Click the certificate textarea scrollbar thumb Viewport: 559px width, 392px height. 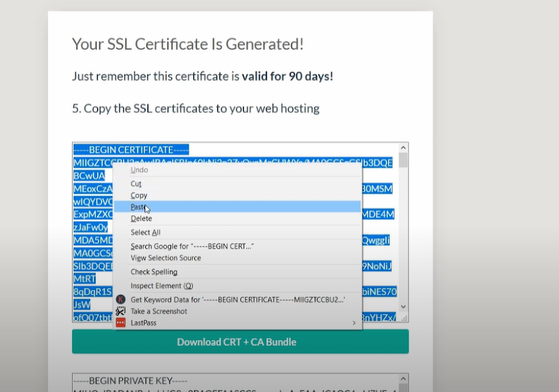point(403,160)
